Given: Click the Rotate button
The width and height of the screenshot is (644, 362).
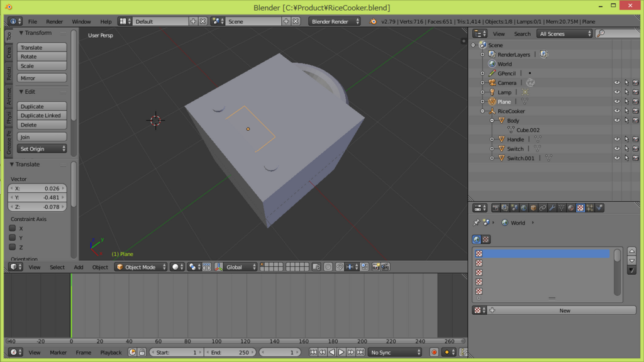Looking at the screenshot, I should 42,57.
